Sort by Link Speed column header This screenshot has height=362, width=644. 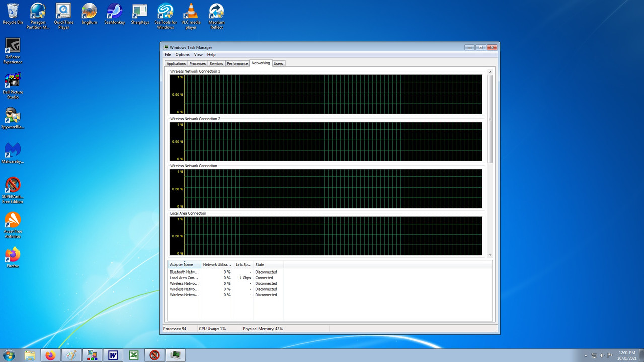(243, 265)
